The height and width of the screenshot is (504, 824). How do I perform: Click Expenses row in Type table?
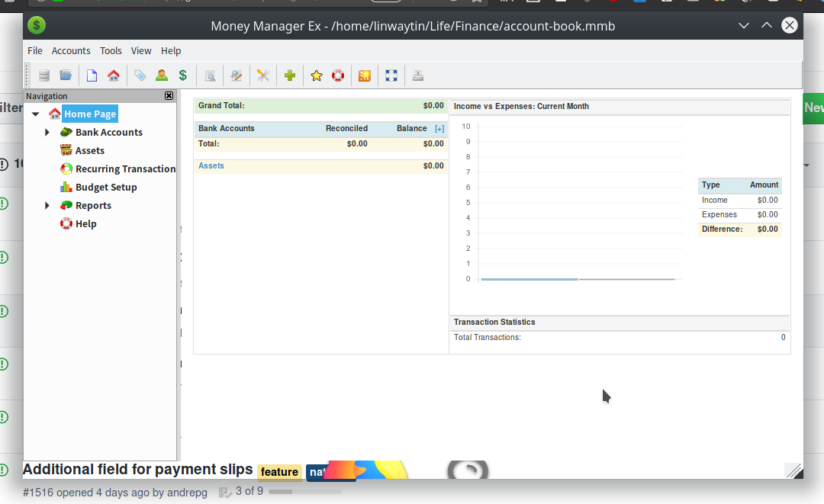740,215
